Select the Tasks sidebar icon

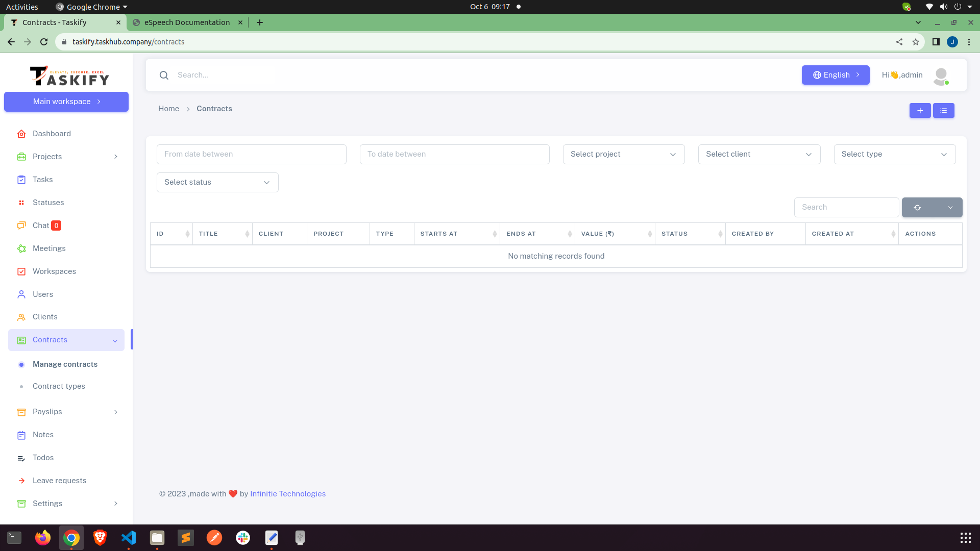pos(21,180)
